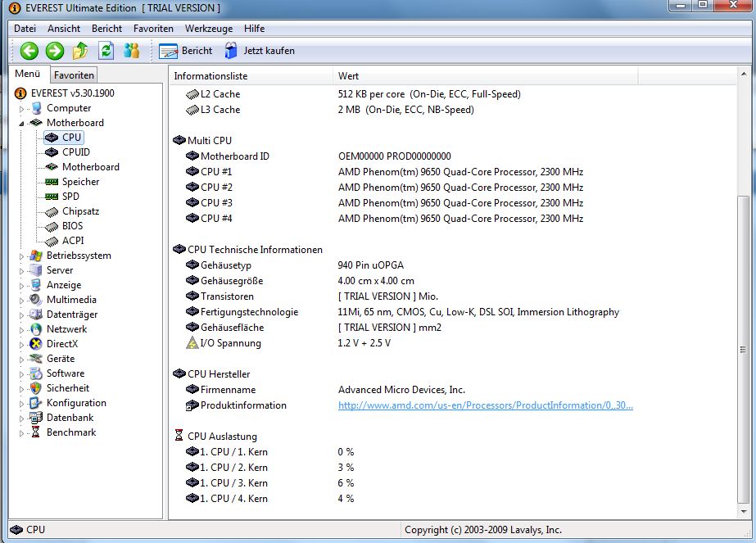Switch to the Favoriten tab
This screenshot has width=756, height=543.
(x=74, y=75)
